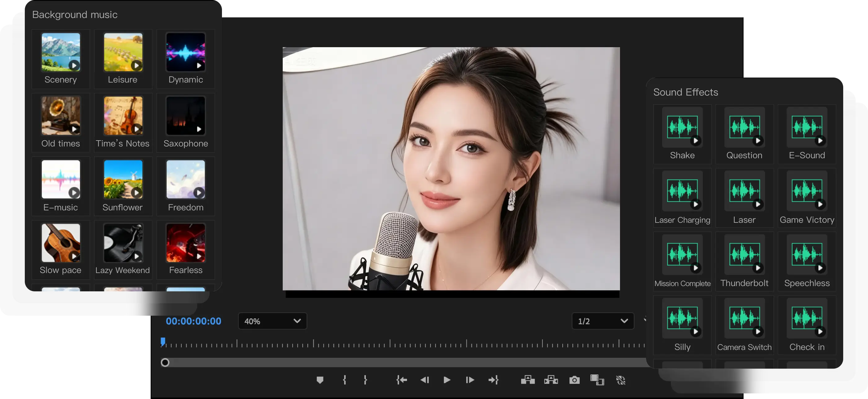Click the Mark In bracket icon
The height and width of the screenshot is (399, 868).
tap(344, 380)
